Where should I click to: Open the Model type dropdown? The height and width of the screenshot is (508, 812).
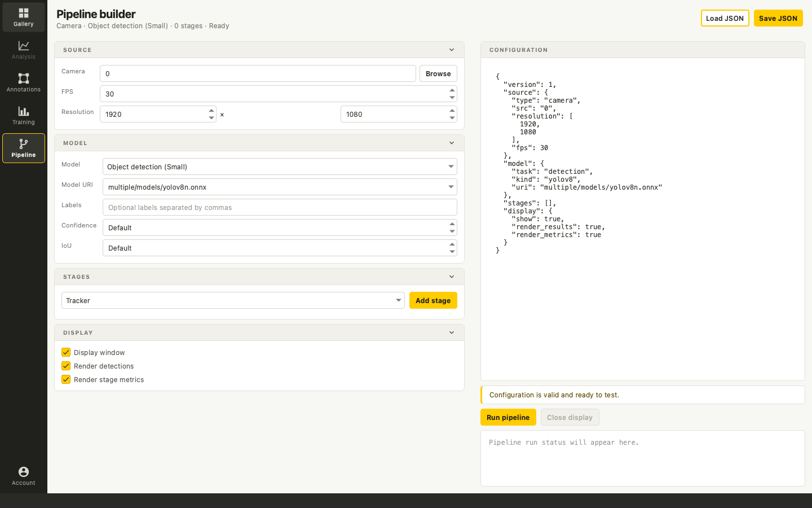click(280, 167)
